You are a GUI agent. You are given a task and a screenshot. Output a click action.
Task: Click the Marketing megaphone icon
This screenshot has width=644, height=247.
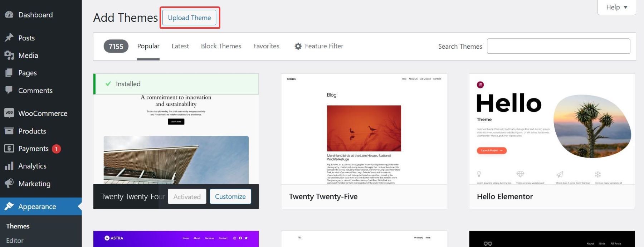tap(9, 183)
